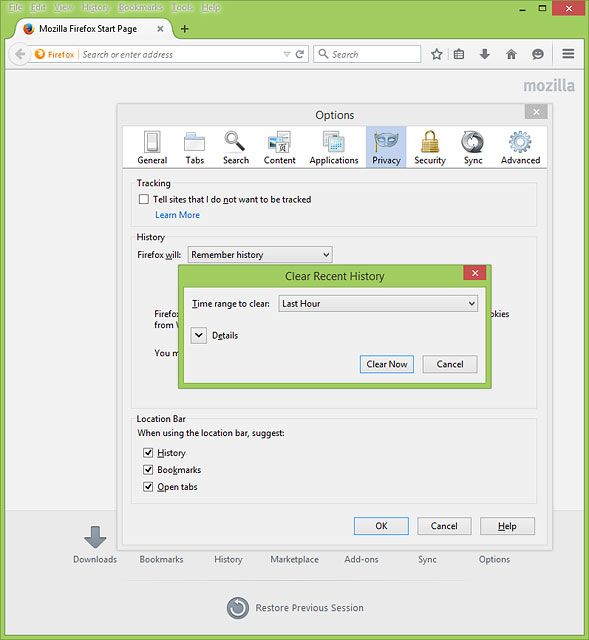Select the Advanced options pane
Viewport: 589px width, 640px height.
pyautogui.click(x=520, y=147)
